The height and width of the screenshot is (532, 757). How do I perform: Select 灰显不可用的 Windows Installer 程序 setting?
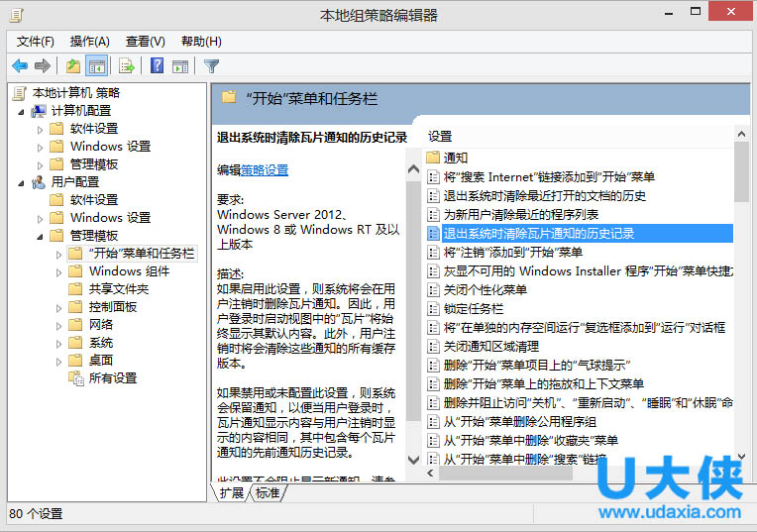click(x=588, y=270)
